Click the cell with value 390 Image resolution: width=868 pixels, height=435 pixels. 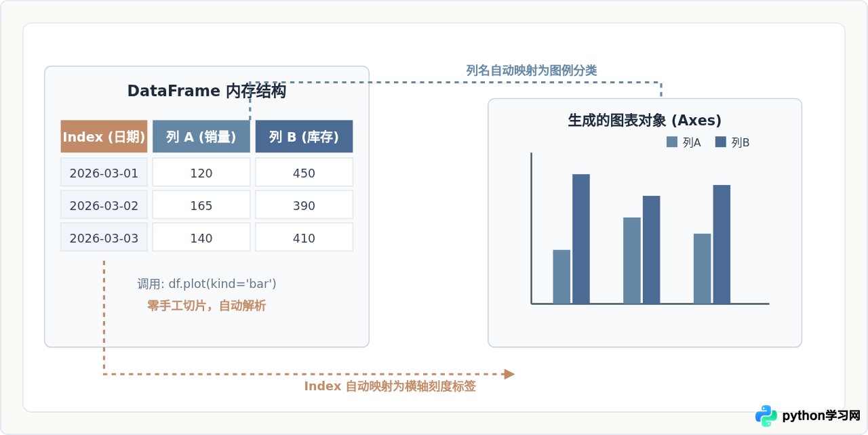coord(304,205)
